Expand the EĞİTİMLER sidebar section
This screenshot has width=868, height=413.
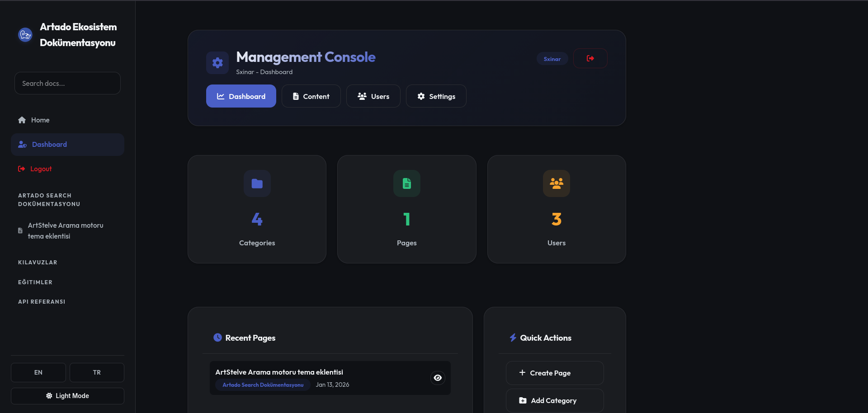[35, 282]
